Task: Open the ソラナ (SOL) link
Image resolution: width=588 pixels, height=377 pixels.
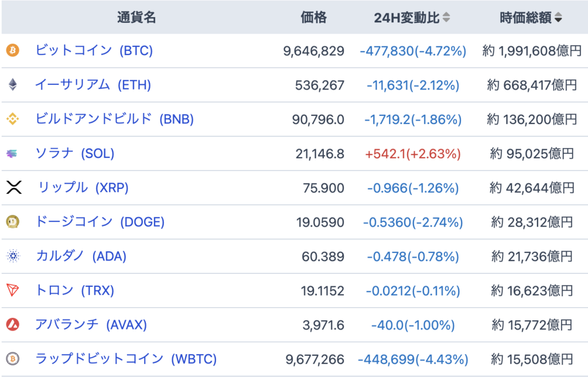Action: pos(75,154)
